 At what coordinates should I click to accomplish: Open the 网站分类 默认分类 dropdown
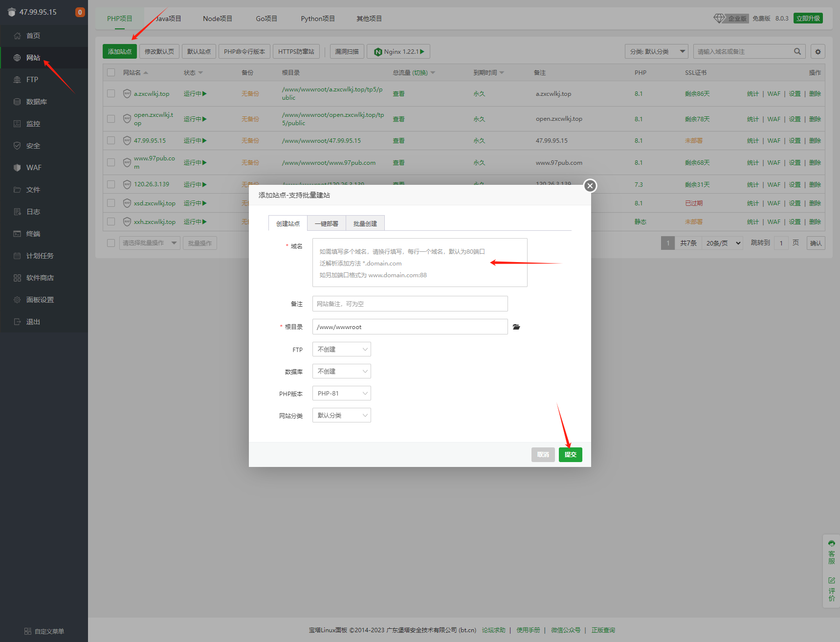coord(342,415)
